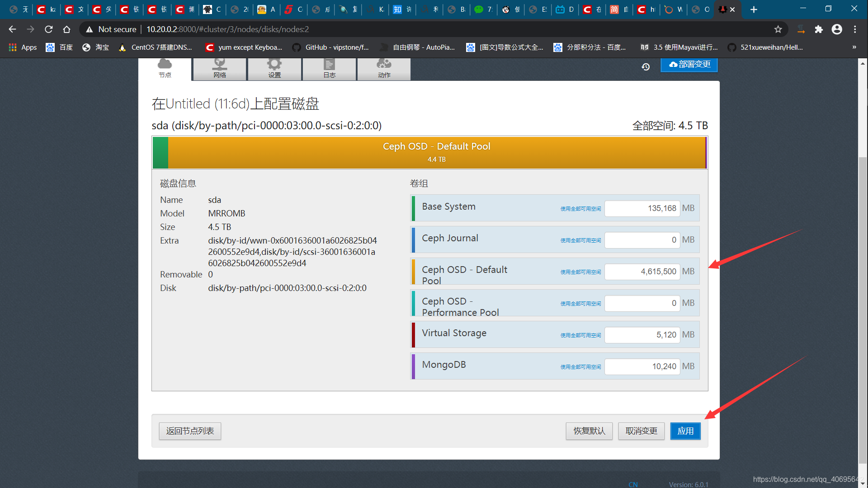868x488 pixels.
Task: Click browser back arrow
Action: tap(12, 29)
